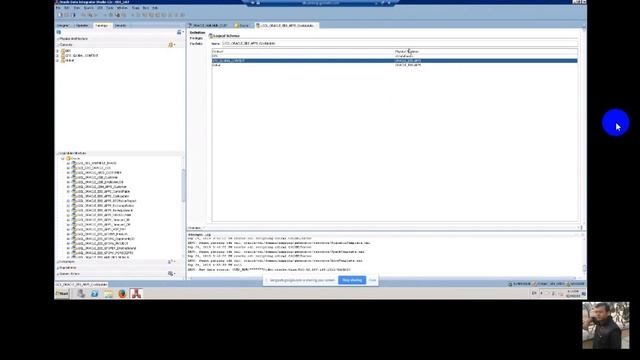Click the Stop sharing button

(352, 280)
